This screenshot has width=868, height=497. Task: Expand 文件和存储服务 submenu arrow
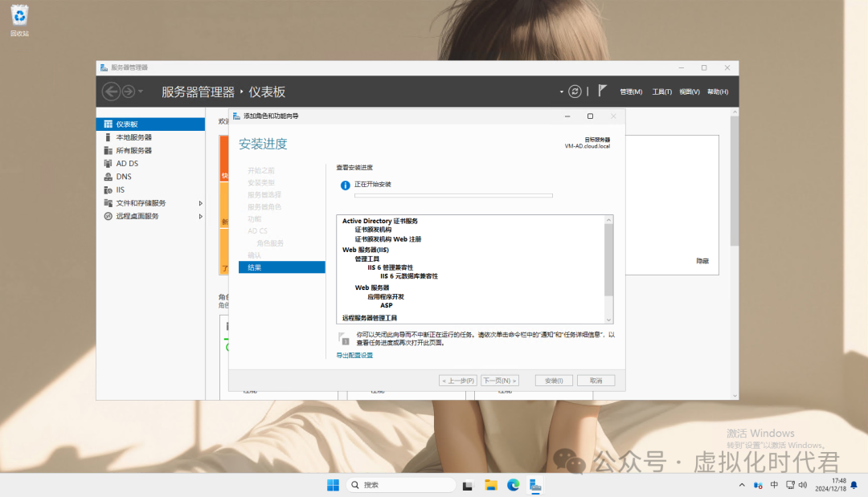201,203
